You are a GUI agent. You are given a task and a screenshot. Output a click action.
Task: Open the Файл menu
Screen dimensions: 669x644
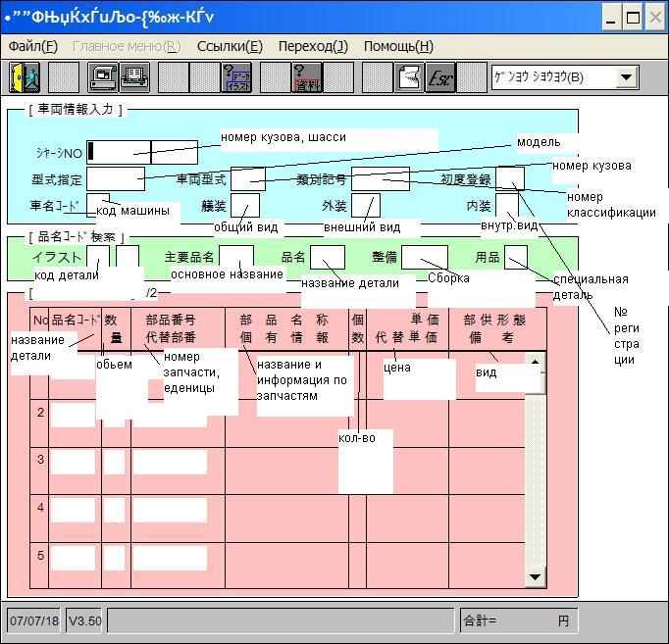click(32, 46)
